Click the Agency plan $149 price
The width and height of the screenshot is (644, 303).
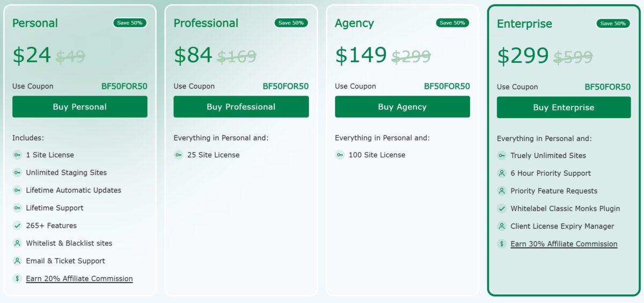point(361,55)
